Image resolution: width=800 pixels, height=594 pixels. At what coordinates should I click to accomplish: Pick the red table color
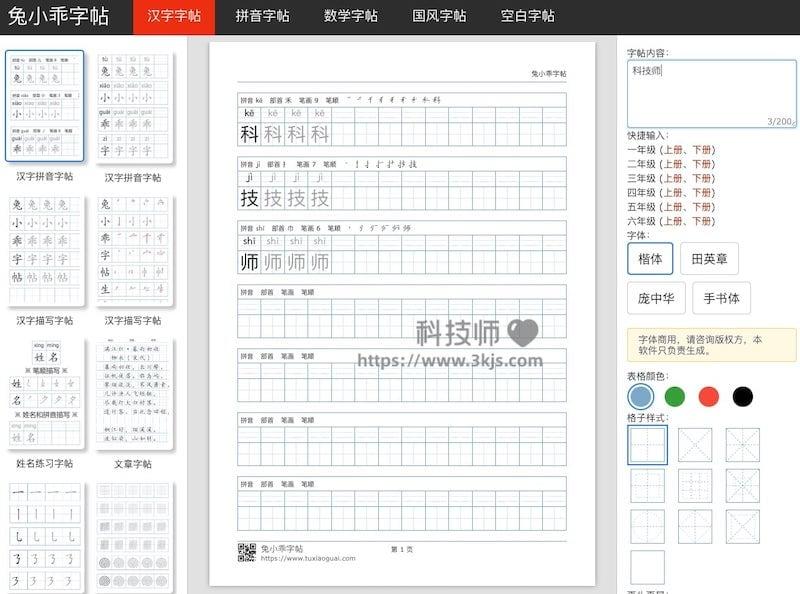[x=709, y=397]
